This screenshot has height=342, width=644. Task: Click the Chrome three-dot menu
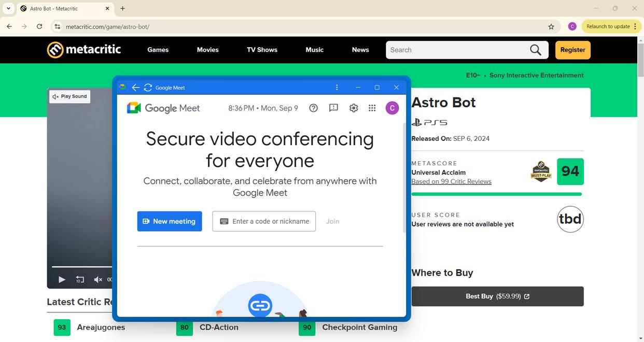tap(635, 26)
